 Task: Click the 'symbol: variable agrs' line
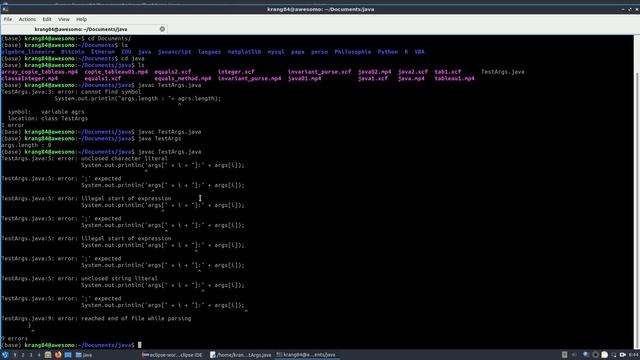(x=46, y=111)
